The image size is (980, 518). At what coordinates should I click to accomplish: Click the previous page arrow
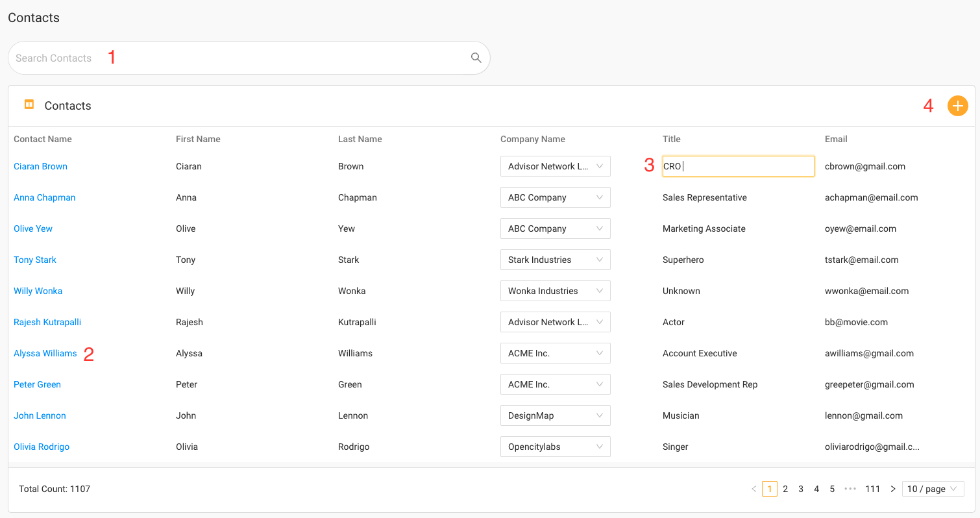point(753,489)
